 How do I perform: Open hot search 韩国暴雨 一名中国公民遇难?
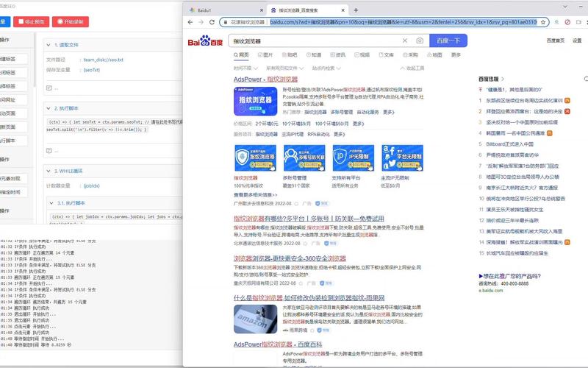(516, 133)
